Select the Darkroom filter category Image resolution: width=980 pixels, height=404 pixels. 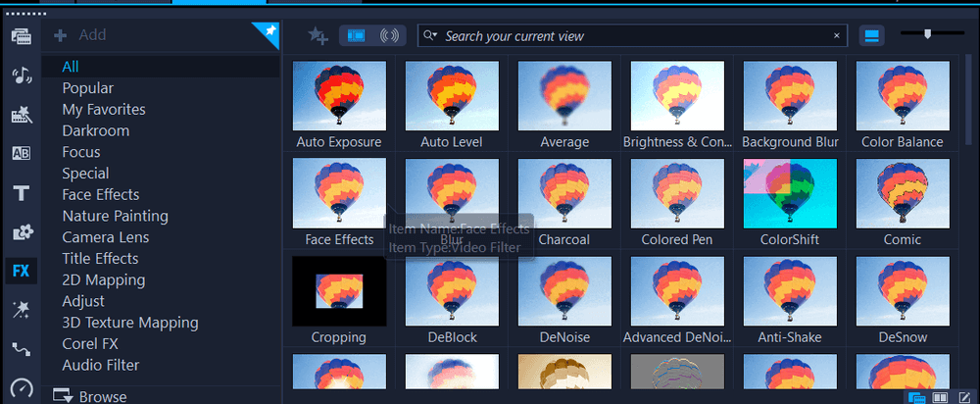[x=96, y=130]
